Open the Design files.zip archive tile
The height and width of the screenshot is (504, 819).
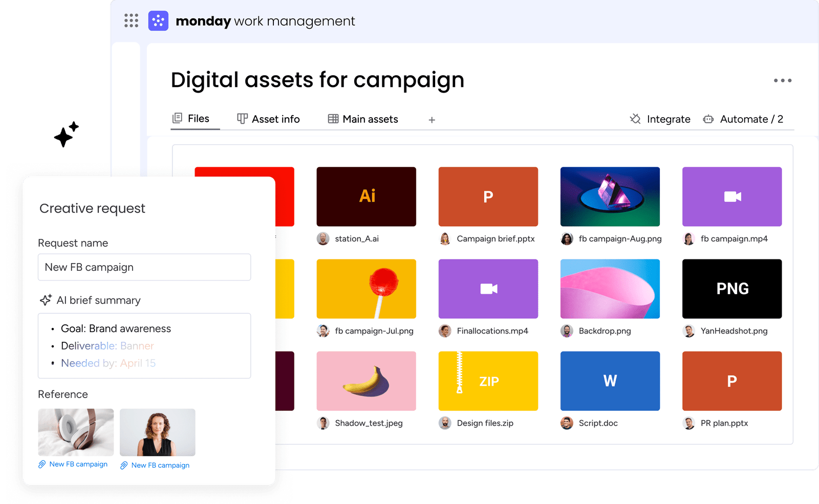[x=488, y=381]
